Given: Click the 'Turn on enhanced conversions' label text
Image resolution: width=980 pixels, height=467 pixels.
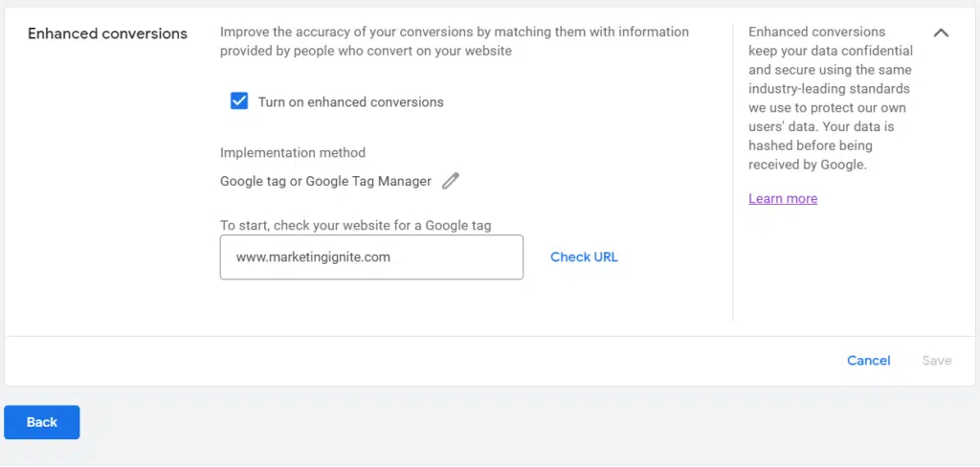Looking at the screenshot, I should pyautogui.click(x=350, y=101).
